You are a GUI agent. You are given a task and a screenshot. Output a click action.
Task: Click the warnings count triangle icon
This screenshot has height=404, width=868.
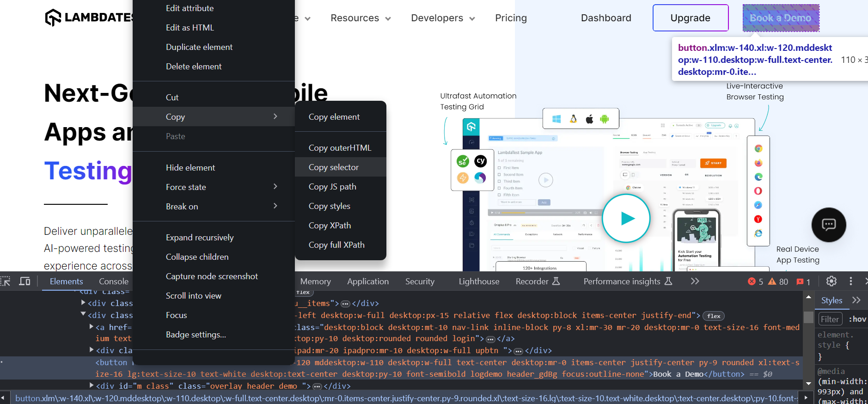(772, 282)
